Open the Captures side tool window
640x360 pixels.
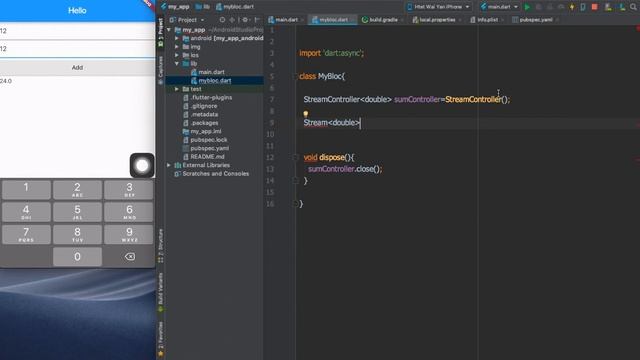[x=160, y=70]
